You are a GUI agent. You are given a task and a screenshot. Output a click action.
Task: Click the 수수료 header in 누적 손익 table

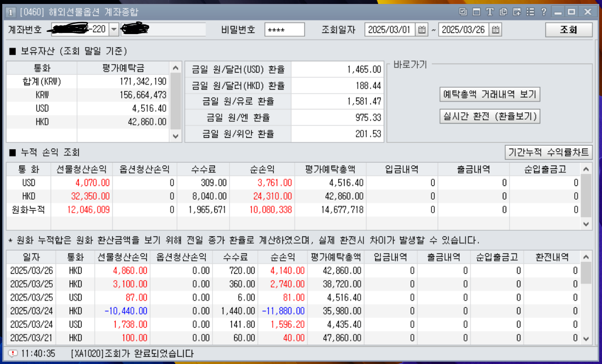203,169
